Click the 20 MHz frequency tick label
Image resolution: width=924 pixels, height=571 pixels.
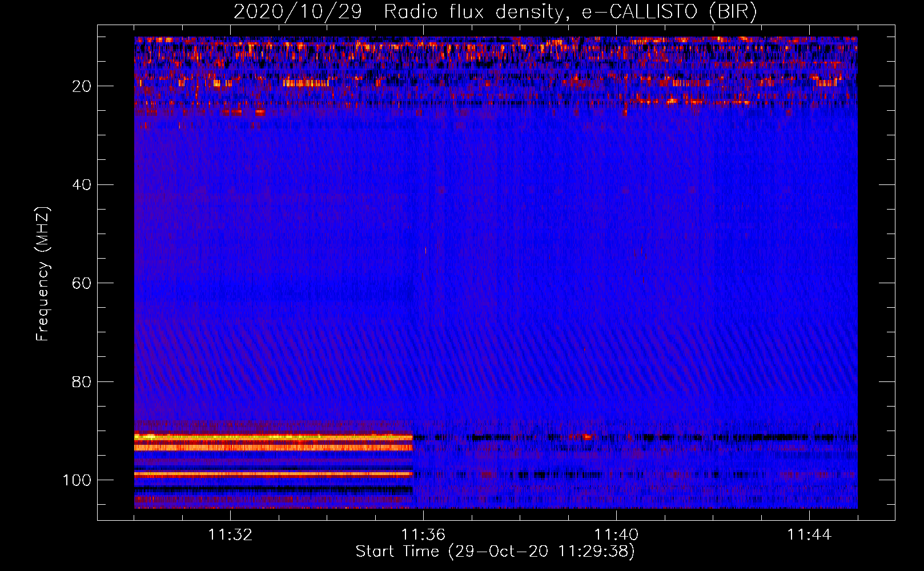tap(82, 86)
